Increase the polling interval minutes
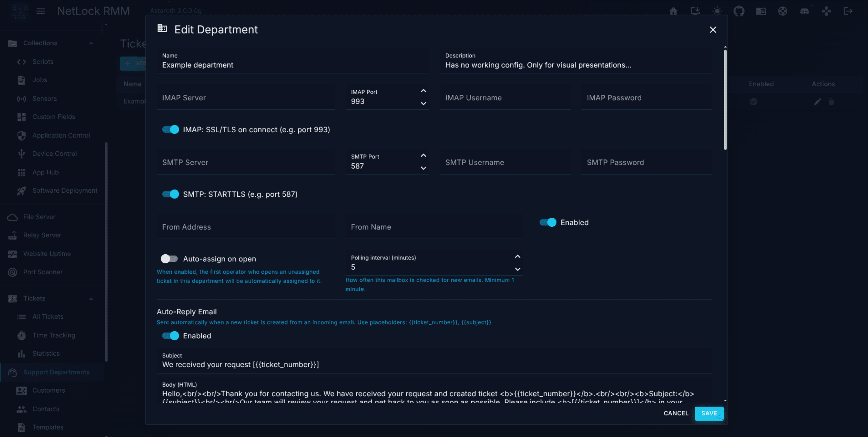Viewport: 868px width, 437px height. [517, 257]
